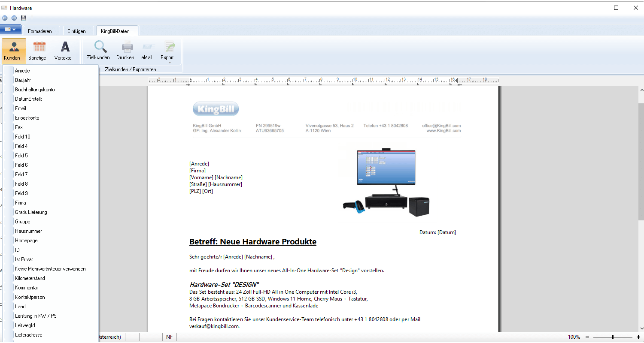Click the hardware set product image

386,182
